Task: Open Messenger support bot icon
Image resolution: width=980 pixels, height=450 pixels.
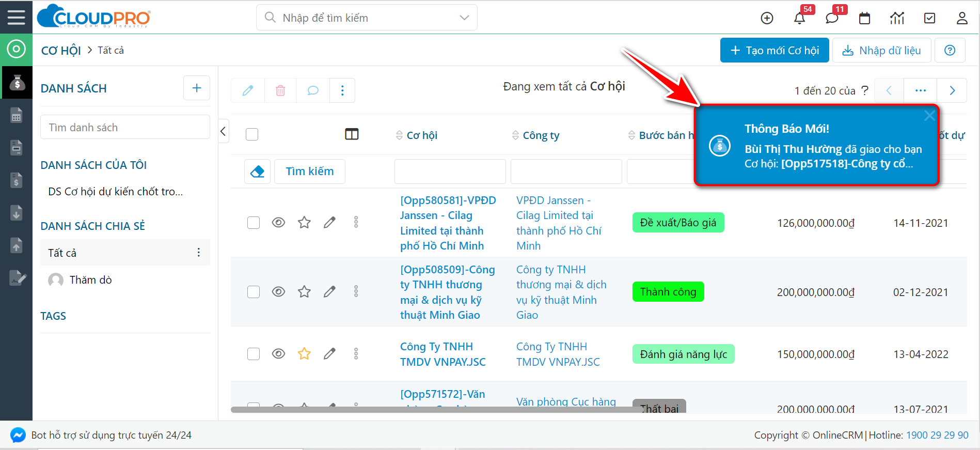Action: click(x=18, y=435)
